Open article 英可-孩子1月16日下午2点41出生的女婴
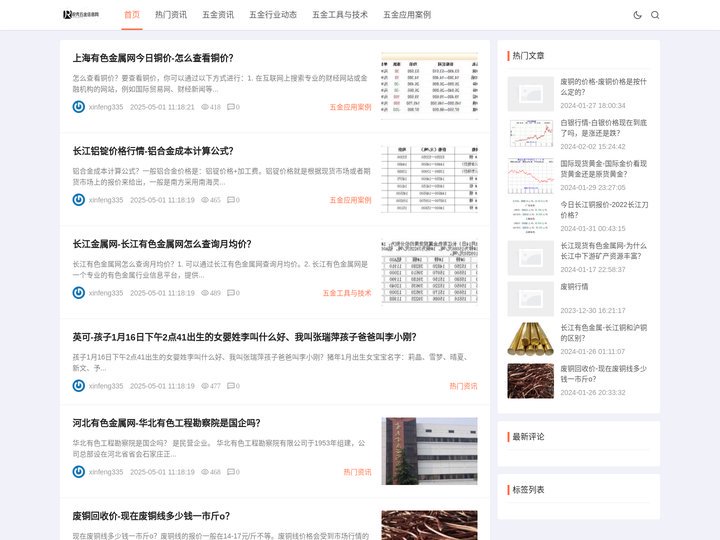Image resolution: width=720 pixels, height=540 pixels. click(x=244, y=337)
